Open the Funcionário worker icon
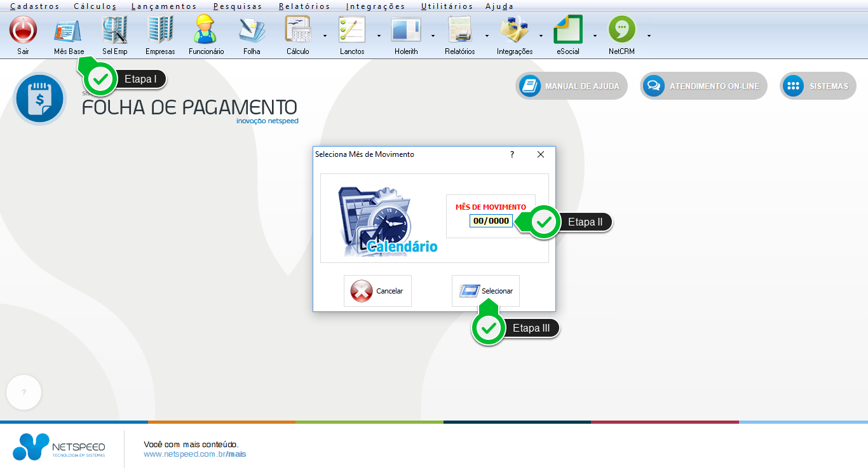Viewport: 868px width, 472px height. [206, 30]
